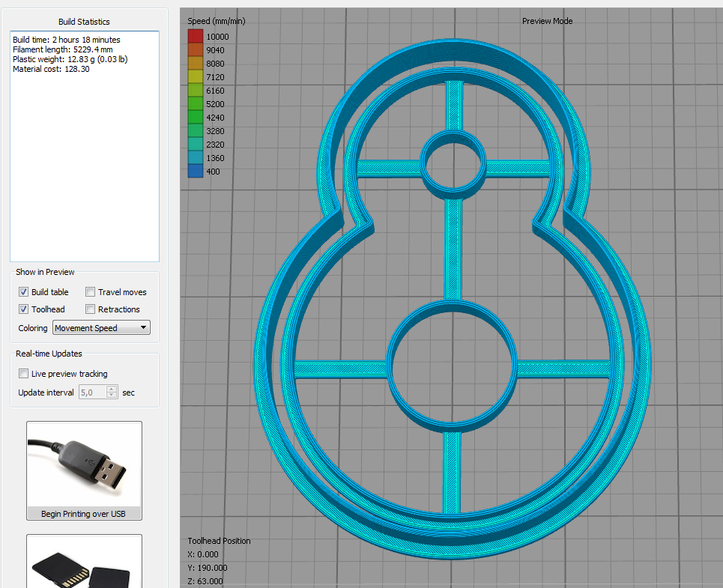Click the Toolhead Position label

click(x=219, y=541)
